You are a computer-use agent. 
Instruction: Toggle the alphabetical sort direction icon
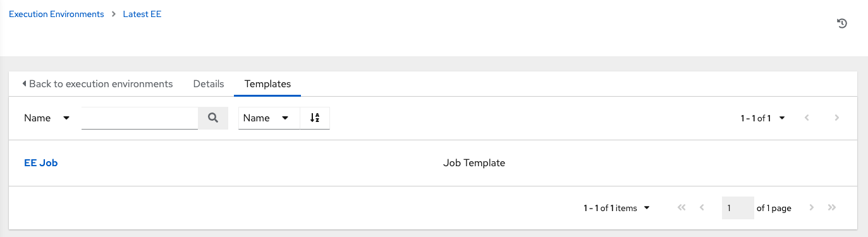coord(315,118)
